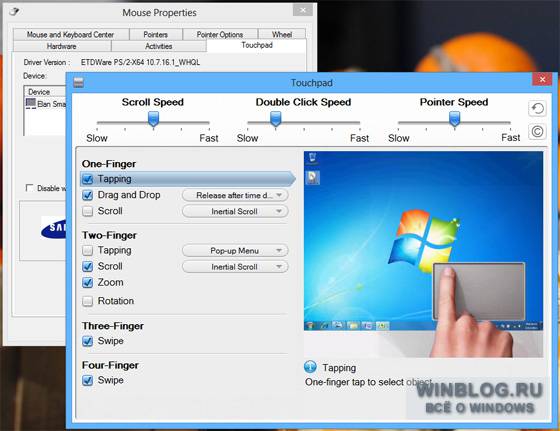
Task: Switch to Mouse and Keyboard Center tab
Action: 71,35
